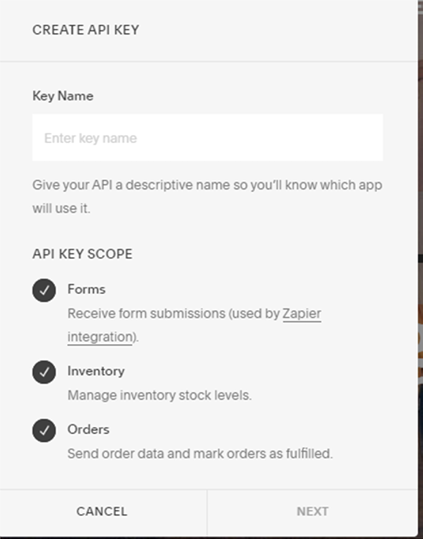This screenshot has width=424, height=539.
Task: Uncheck the Inventory scope checkmark
Action: (x=44, y=372)
